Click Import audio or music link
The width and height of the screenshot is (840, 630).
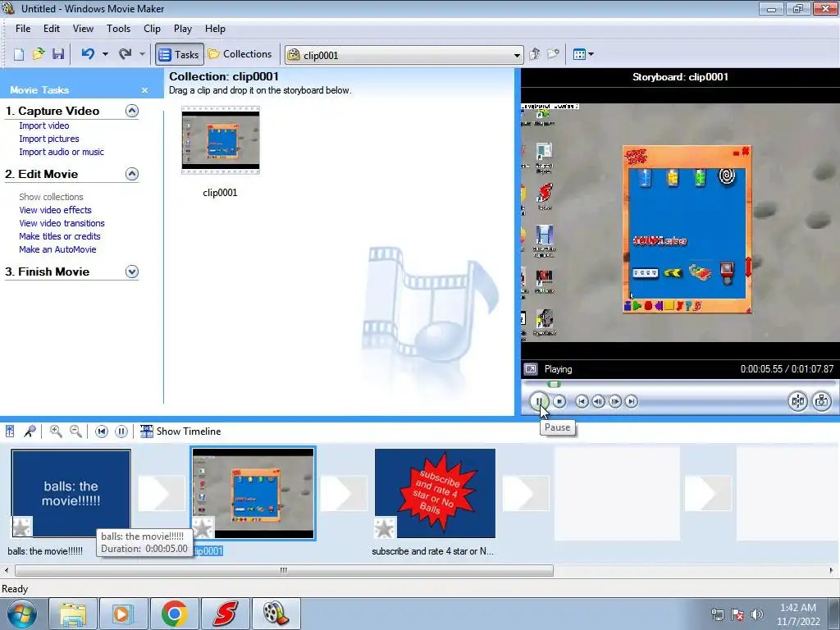[62, 152]
